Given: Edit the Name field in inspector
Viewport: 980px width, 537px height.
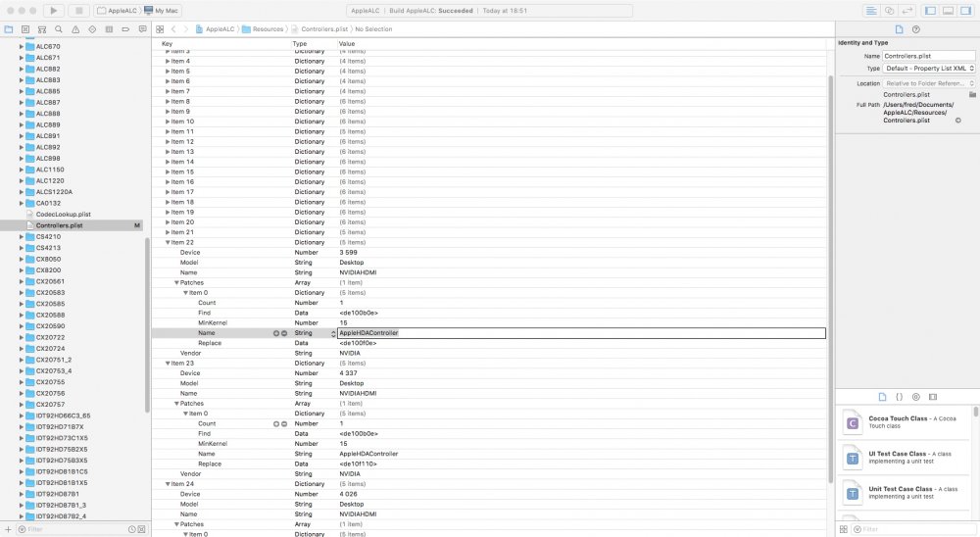Looking at the screenshot, I should [929, 56].
